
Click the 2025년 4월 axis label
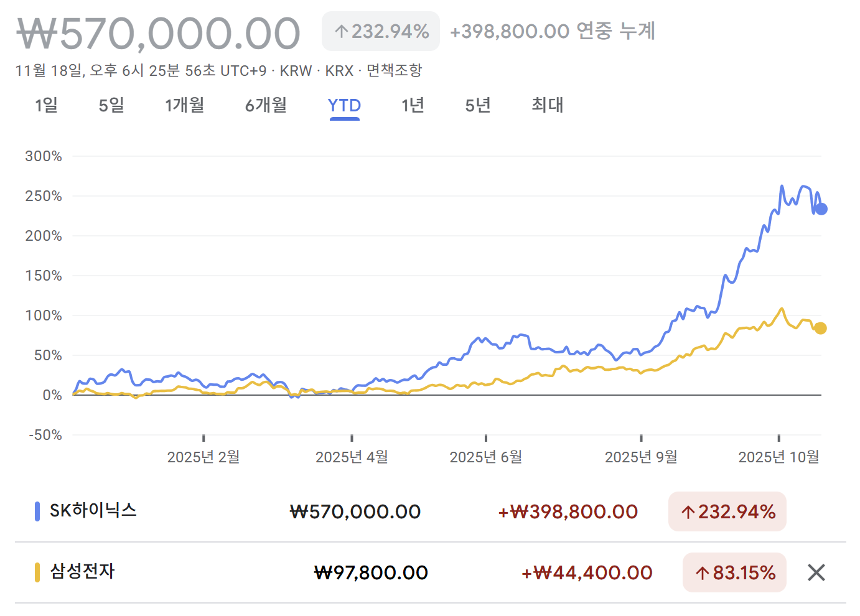point(352,457)
